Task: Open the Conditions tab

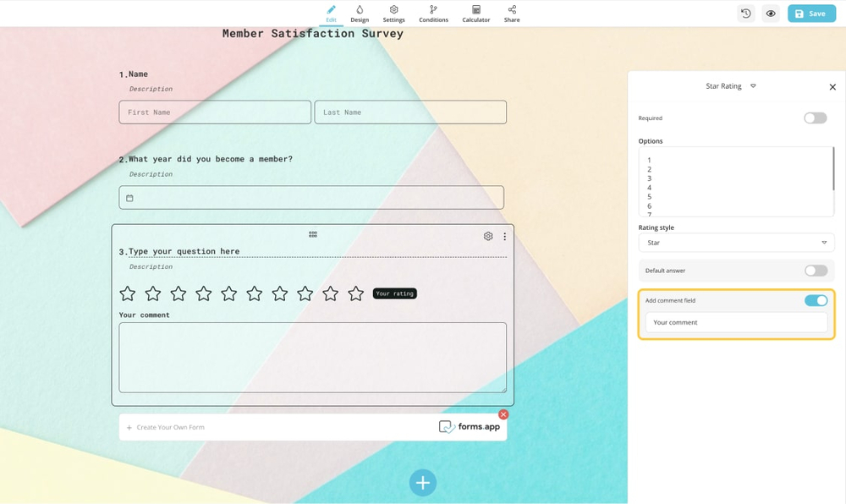Action: [x=433, y=14]
